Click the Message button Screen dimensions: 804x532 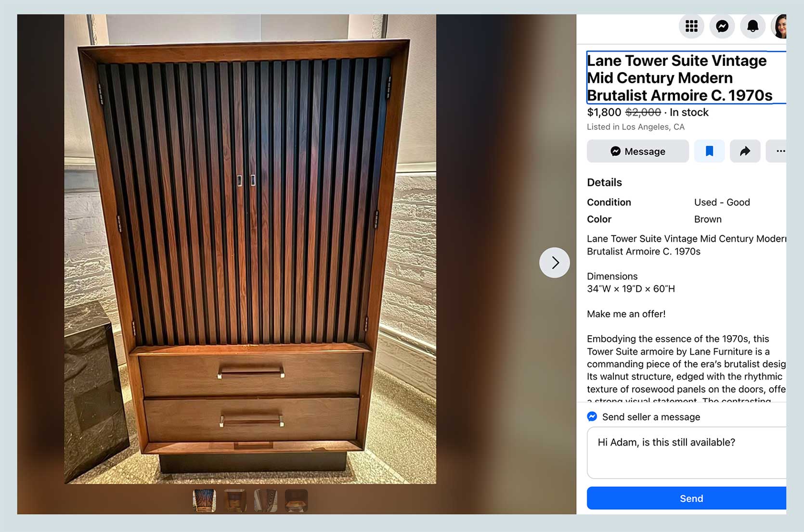point(637,151)
